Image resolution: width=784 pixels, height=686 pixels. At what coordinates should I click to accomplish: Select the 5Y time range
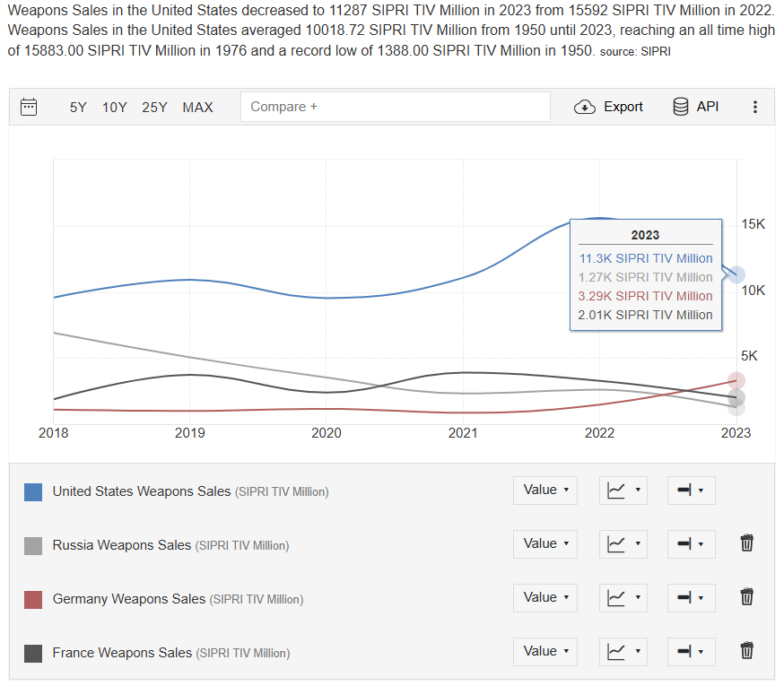78,108
